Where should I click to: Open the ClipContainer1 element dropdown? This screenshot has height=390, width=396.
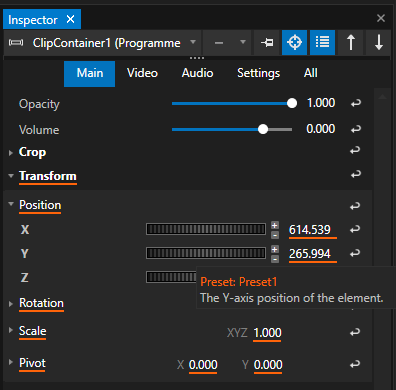click(x=192, y=42)
